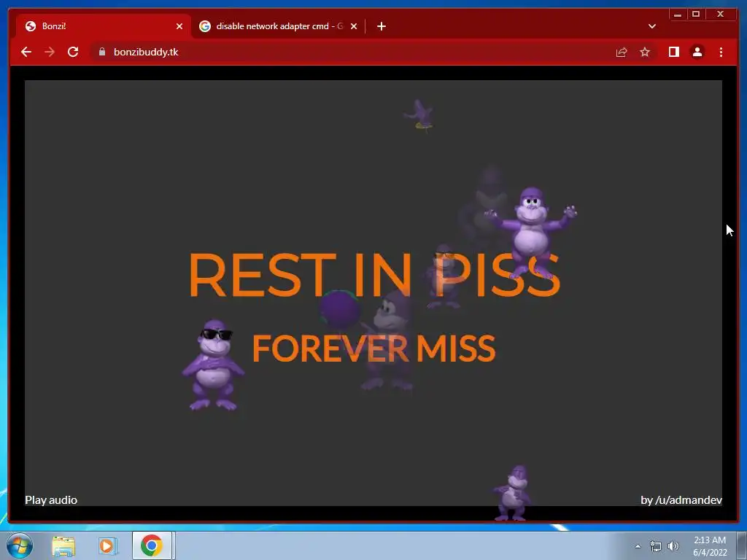
Task: Open the clock showing 2:13 AM
Action: [x=710, y=546]
